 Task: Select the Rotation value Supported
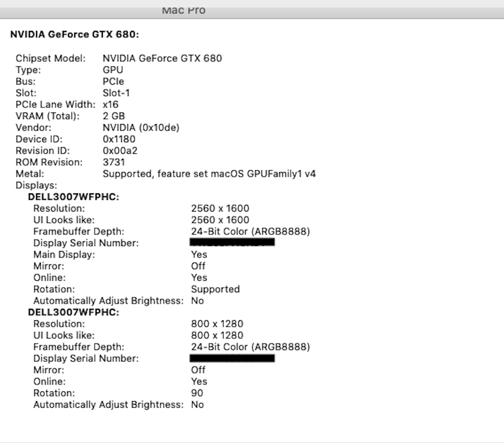coord(216,289)
